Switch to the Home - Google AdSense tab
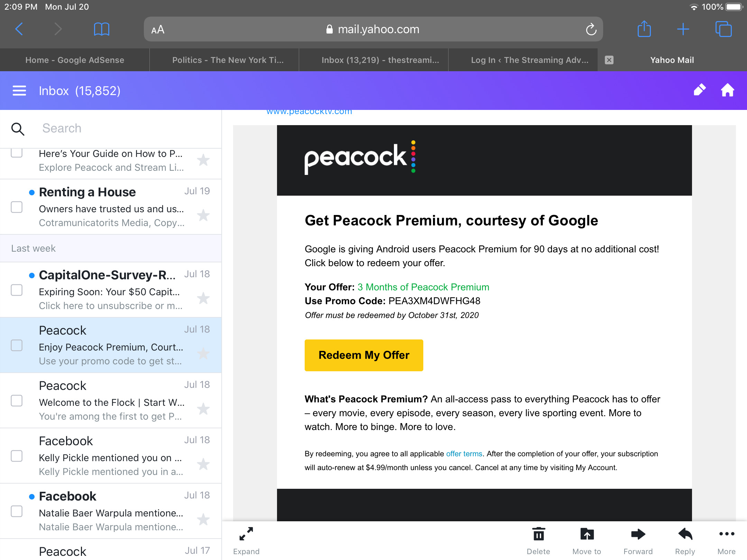 [x=75, y=60]
